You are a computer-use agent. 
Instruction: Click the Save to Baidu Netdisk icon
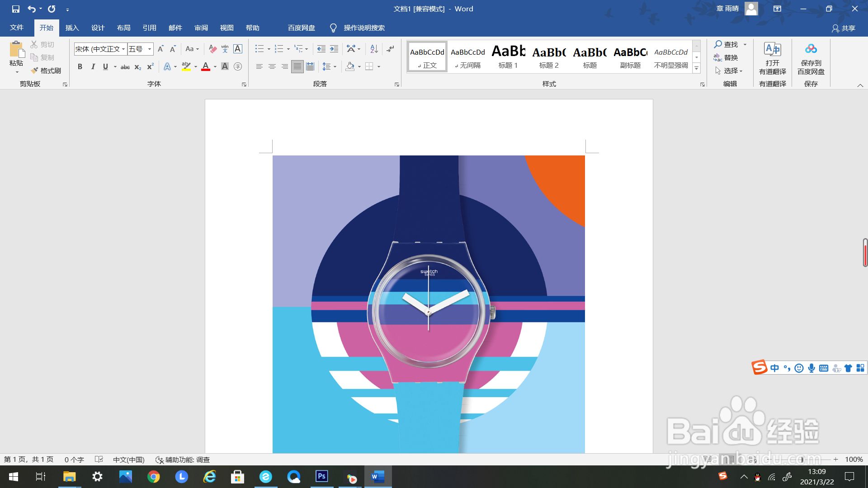[x=811, y=49]
